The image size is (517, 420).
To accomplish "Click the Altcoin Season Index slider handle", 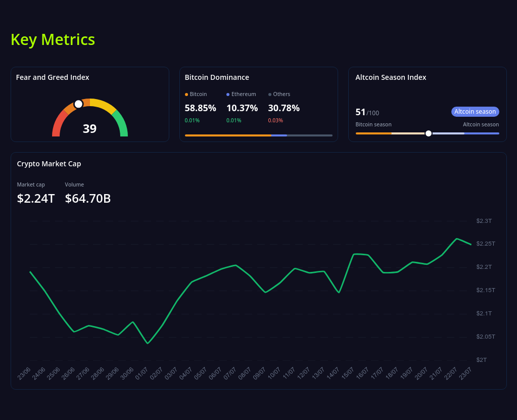I will pyautogui.click(x=428, y=133).
